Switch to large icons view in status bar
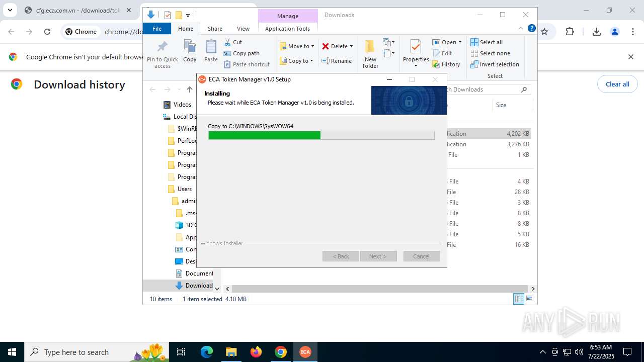Image resolution: width=644 pixels, height=362 pixels. (x=529, y=299)
